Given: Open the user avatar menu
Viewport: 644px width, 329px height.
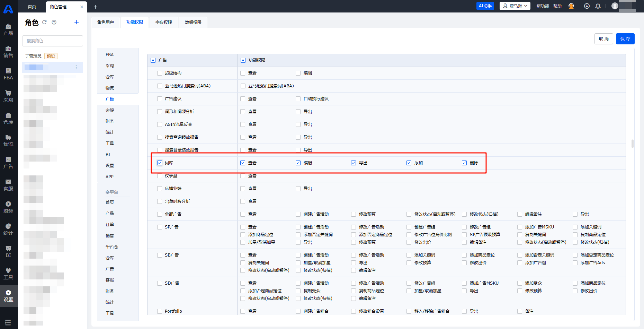Looking at the screenshot, I should pyautogui.click(x=615, y=6).
